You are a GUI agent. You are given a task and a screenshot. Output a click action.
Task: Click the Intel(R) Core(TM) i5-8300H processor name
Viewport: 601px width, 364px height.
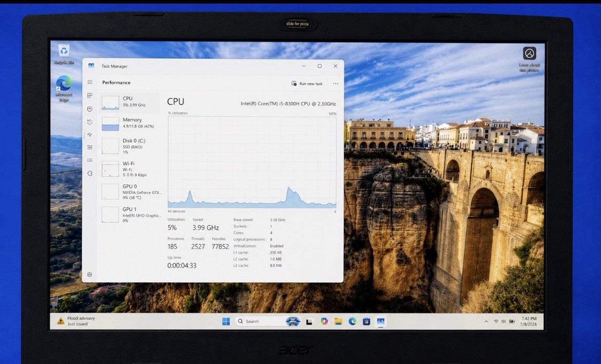point(288,104)
